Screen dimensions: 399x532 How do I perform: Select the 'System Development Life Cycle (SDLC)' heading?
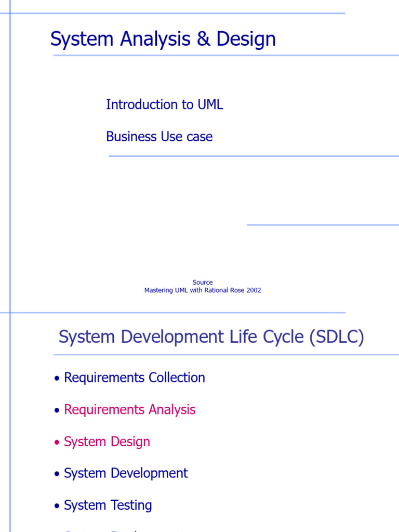tap(211, 337)
